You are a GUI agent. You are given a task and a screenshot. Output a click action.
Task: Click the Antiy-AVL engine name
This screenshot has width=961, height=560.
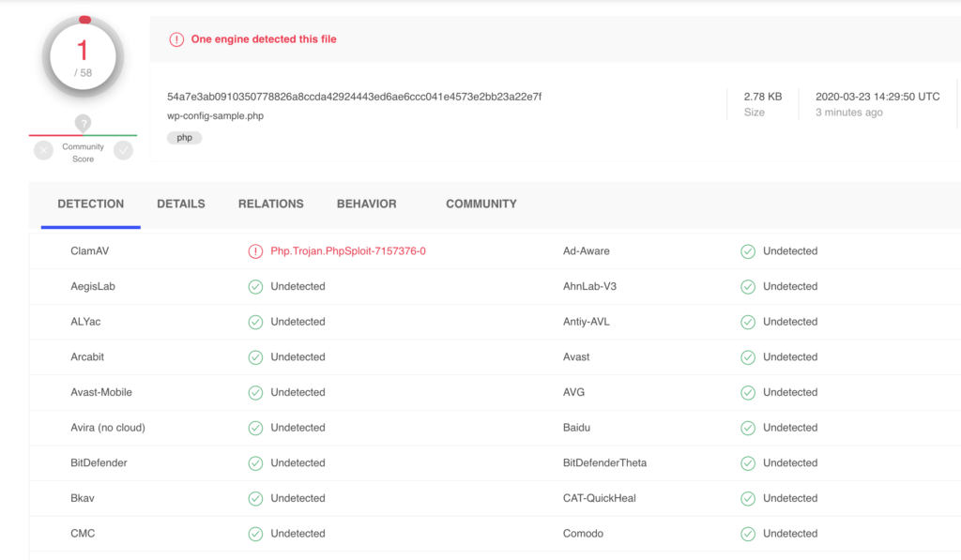coord(587,322)
